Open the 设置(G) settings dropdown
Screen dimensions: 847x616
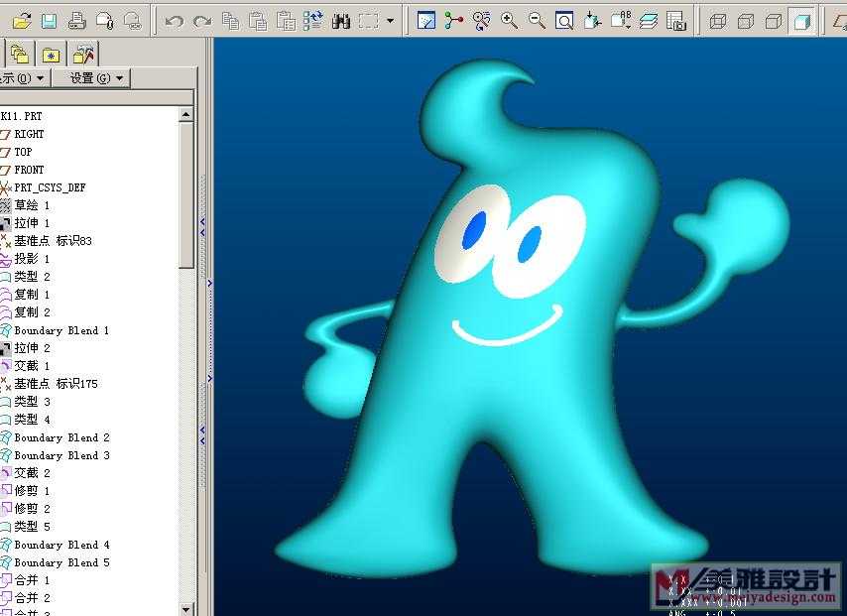(x=91, y=78)
